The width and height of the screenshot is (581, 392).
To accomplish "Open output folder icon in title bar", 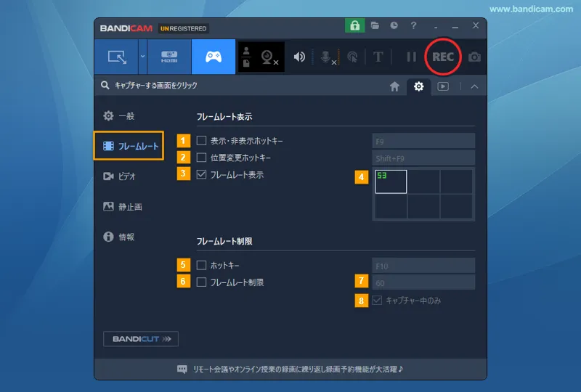I will [x=375, y=25].
